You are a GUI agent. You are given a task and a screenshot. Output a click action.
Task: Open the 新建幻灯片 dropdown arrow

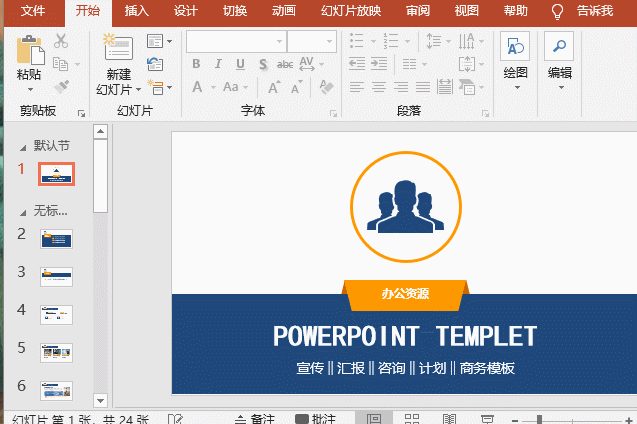coord(138,89)
